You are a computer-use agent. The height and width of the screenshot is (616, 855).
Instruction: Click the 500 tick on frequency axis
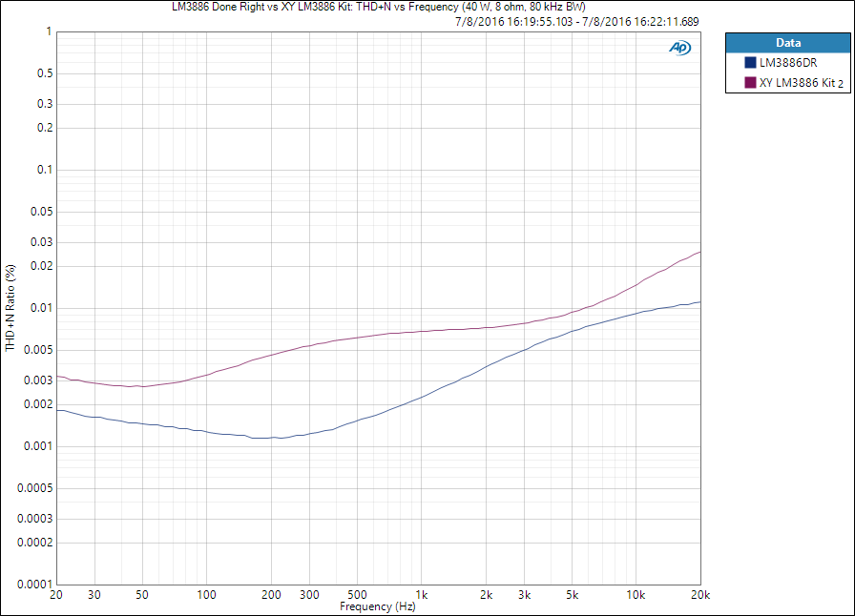[x=357, y=595]
